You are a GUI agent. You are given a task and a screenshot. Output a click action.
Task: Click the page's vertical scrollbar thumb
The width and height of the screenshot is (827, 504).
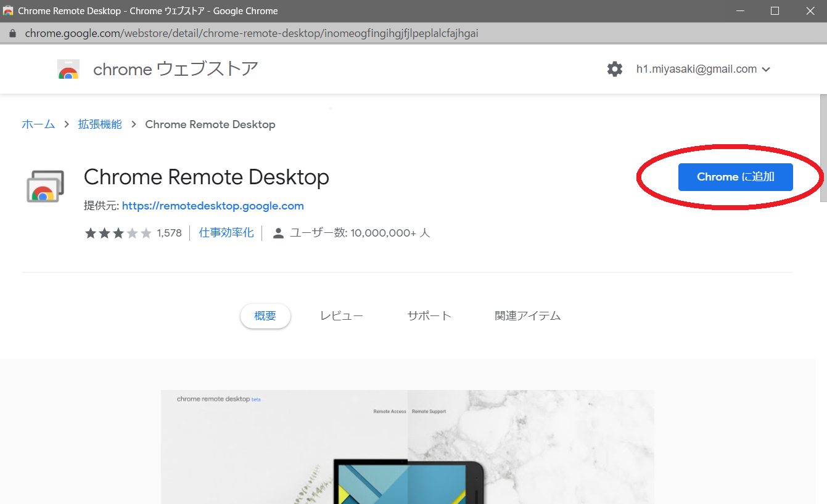(823, 148)
